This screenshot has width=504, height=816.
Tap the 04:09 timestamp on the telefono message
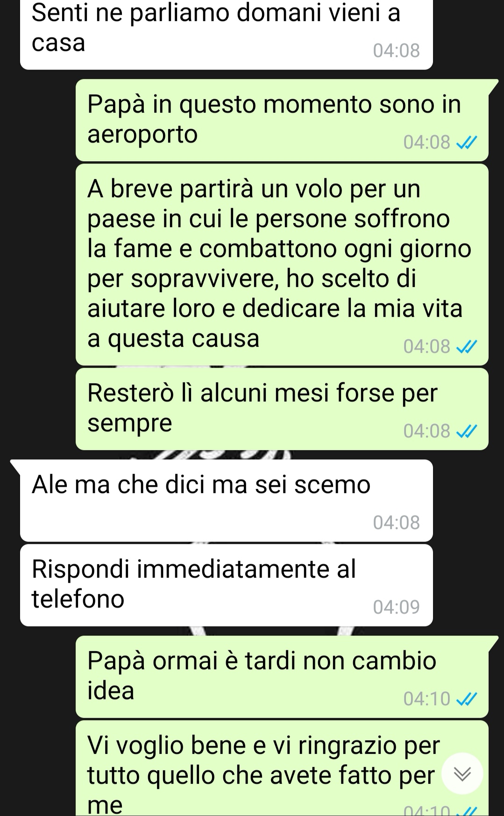click(x=397, y=607)
